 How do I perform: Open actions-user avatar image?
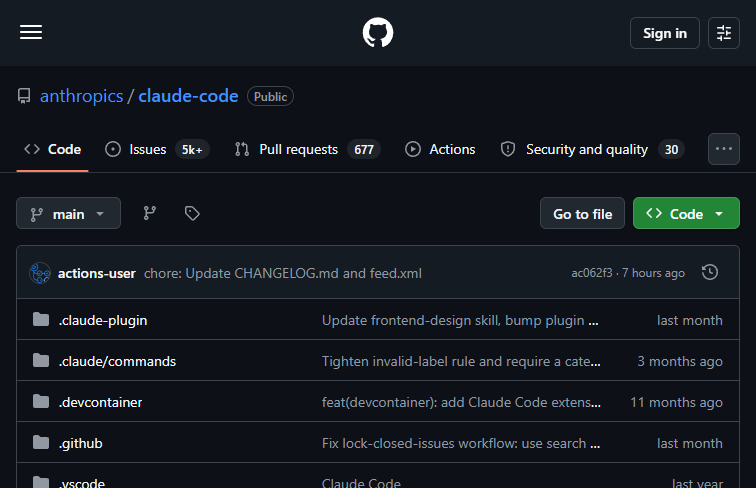(x=40, y=273)
